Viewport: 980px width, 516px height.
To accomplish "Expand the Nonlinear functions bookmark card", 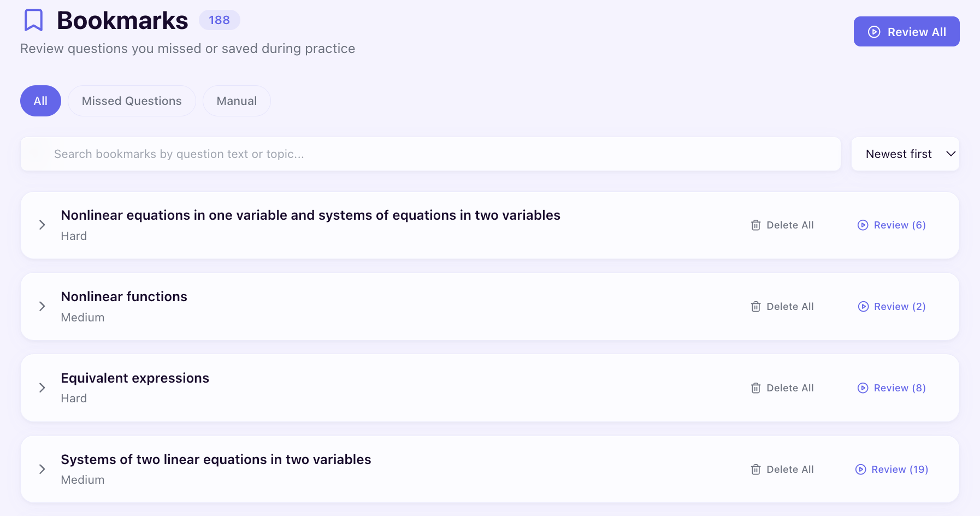I will [x=43, y=306].
